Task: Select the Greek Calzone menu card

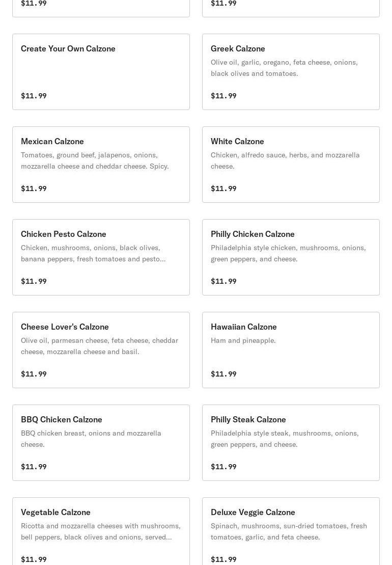Action: (x=291, y=72)
